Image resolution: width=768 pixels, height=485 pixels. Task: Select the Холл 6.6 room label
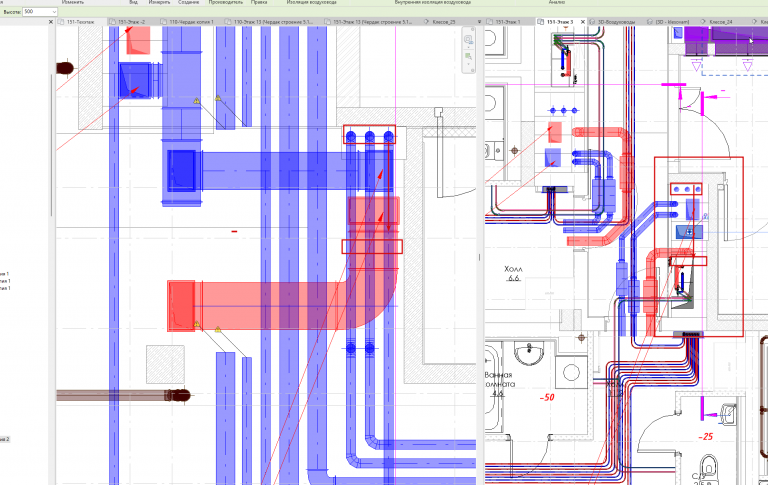[513, 273]
